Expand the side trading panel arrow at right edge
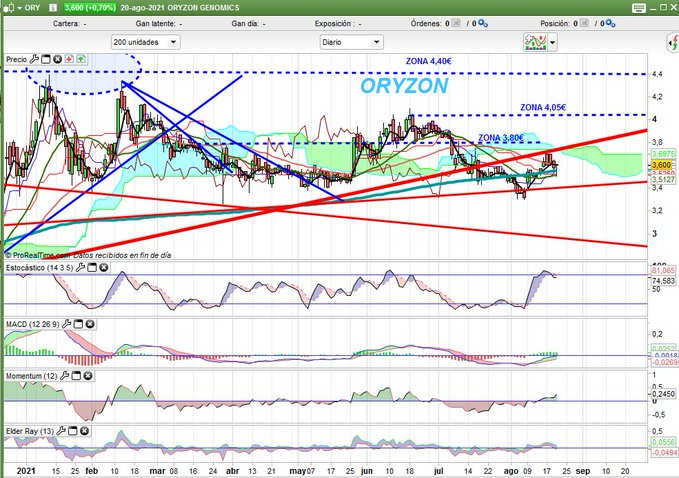Viewport: 679px width, 478px height. click(673, 42)
